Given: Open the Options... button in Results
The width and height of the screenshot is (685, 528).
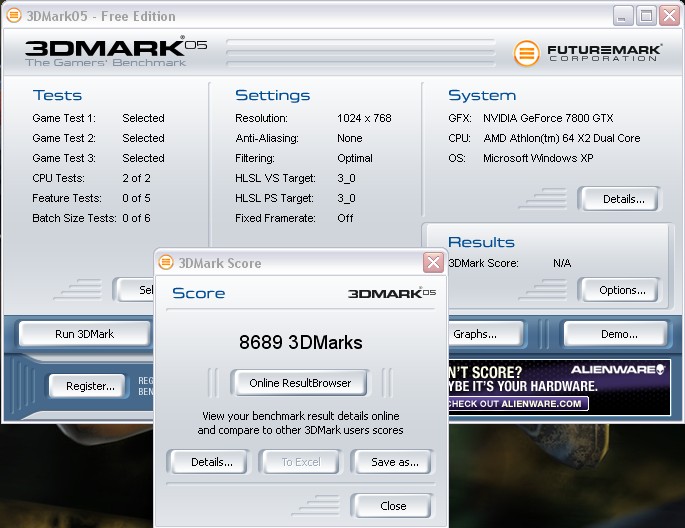Looking at the screenshot, I should pos(622,290).
